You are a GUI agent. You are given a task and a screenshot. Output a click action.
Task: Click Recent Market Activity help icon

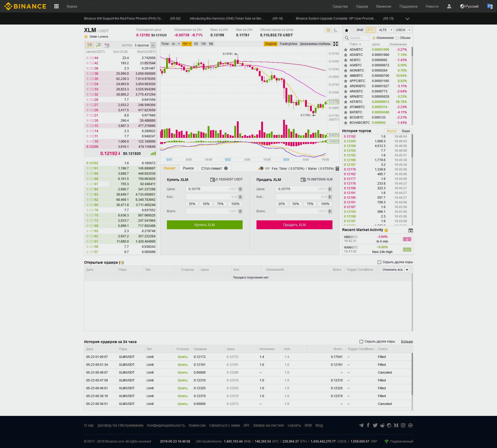pyautogui.click(x=386, y=230)
